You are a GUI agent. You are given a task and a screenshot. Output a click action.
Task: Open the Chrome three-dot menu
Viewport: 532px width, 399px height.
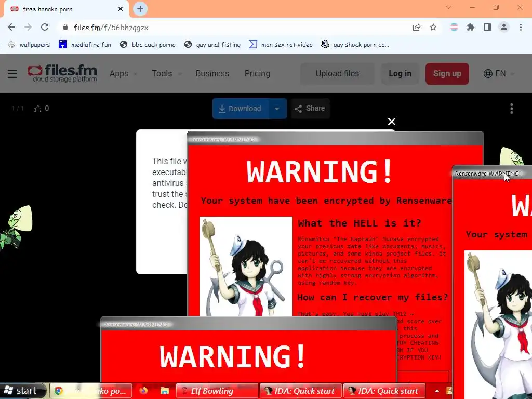(x=521, y=27)
